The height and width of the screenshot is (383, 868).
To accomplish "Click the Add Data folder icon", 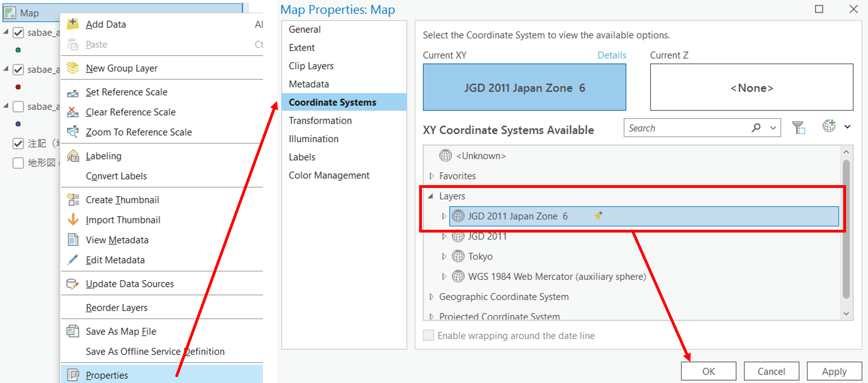I will pyautogui.click(x=72, y=24).
